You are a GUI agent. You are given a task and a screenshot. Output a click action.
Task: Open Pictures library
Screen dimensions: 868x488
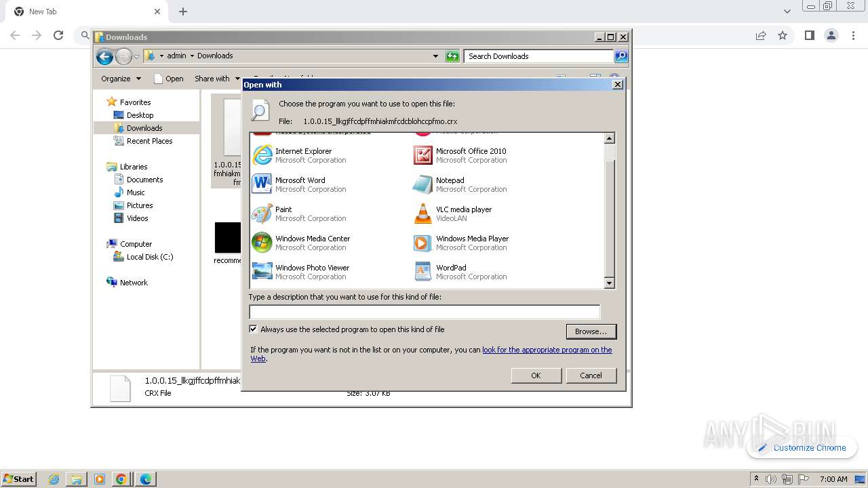click(x=140, y=205)
